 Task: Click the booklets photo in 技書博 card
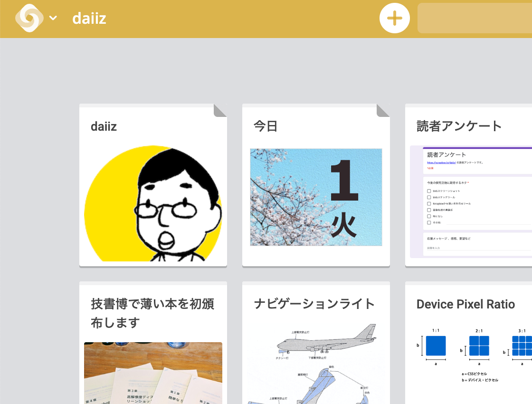tap(153, 373)
